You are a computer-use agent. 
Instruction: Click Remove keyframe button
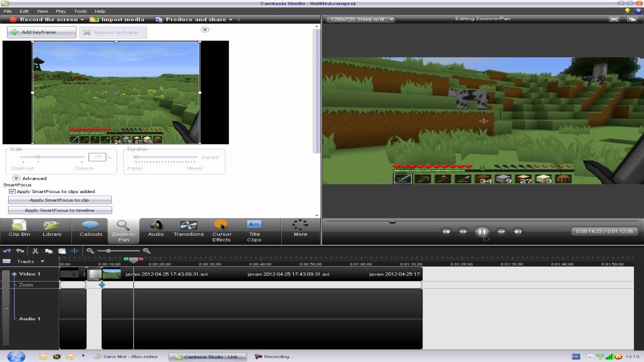point(113,32)
